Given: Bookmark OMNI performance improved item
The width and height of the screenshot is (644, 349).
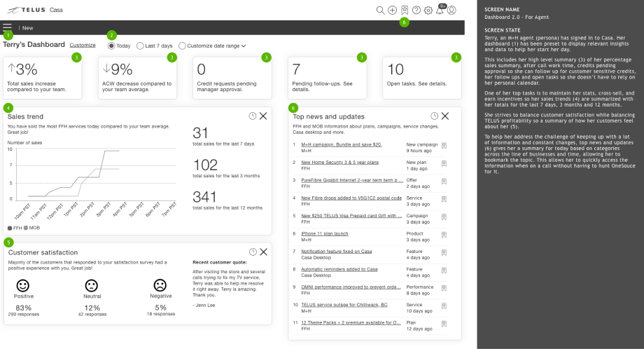Looking at the screenshot, I should [x=444, y=288].
